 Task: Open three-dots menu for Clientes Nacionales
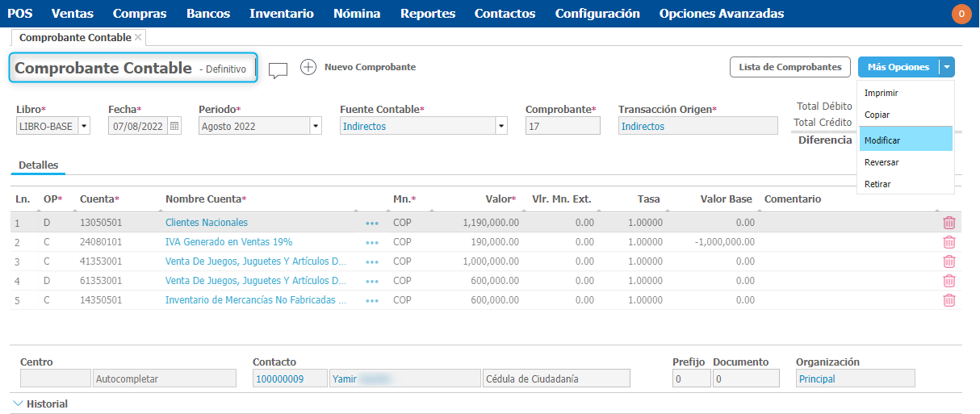pyautogui.click(x=371, y=223)
